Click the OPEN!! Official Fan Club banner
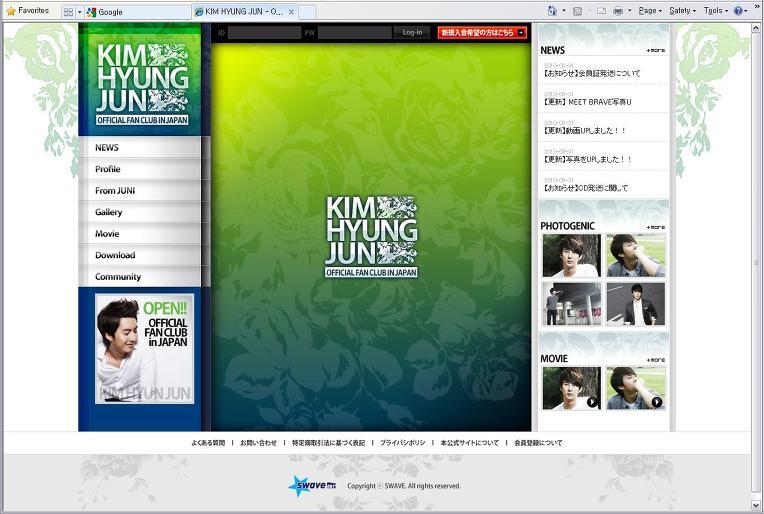The width and height of the screenshot is (764, 514). tap(144, 349)
